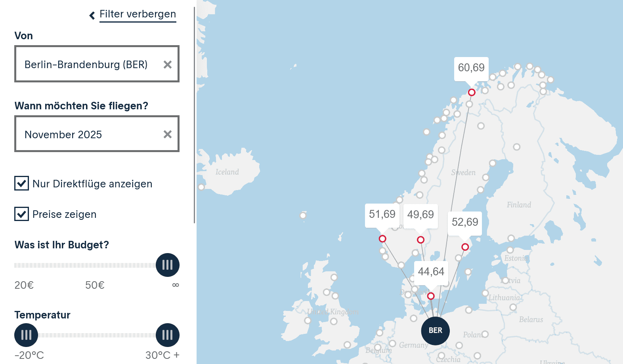Click the minimum temperature slider handle

[26, 335]
